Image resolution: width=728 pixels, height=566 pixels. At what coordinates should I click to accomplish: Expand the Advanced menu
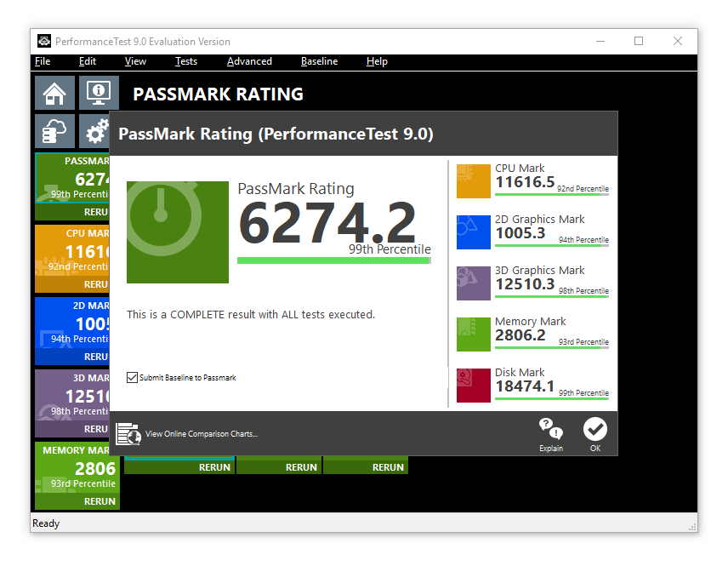tap(249, 61)
